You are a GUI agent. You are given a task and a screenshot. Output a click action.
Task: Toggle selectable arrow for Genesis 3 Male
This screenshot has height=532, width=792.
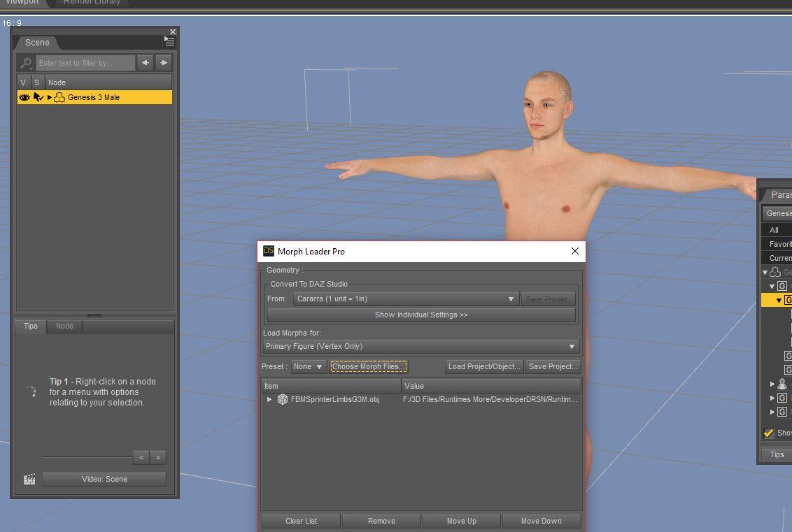tap(38, 97)
